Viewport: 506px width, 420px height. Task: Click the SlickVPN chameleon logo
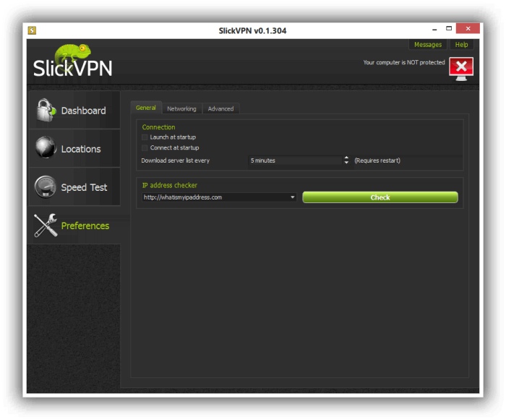72,61
